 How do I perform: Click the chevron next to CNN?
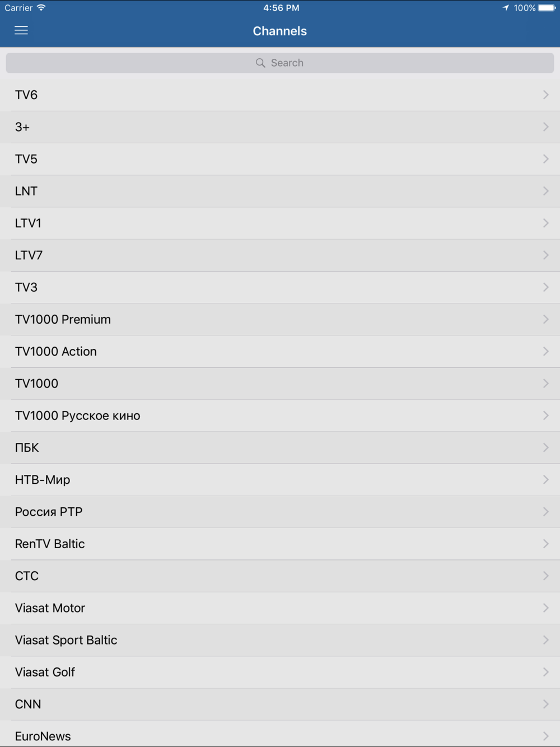[545, 704]
